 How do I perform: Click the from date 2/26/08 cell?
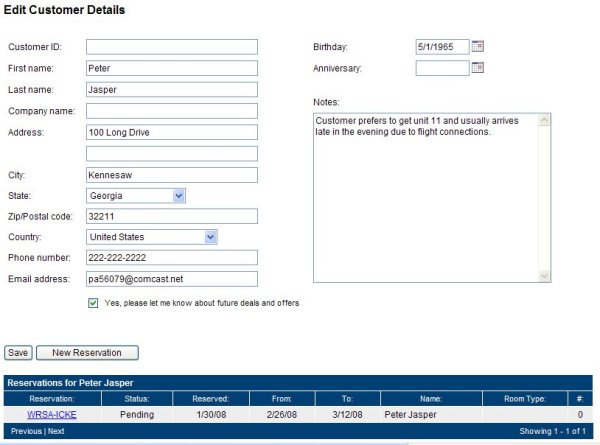tap(282, 414)
